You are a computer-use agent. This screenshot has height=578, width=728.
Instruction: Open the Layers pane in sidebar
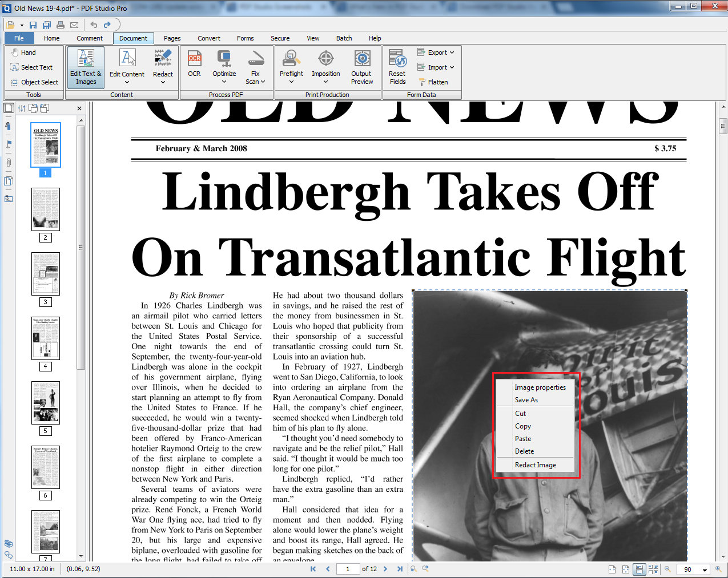(x=9, y=181)
